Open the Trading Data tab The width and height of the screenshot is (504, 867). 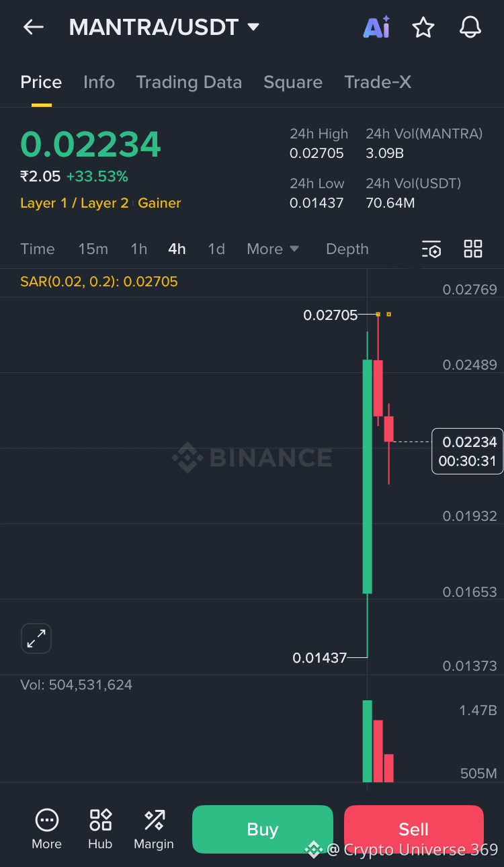click(189, 82)
